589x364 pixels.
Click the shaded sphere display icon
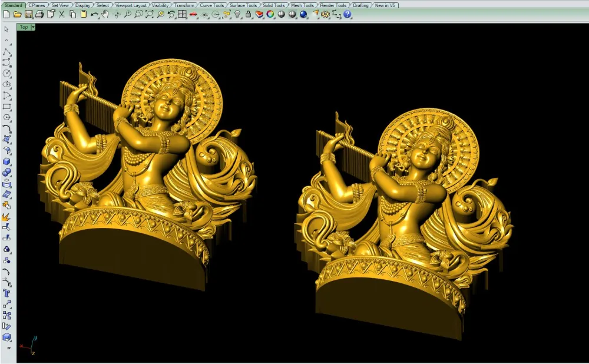click(282, 14)
